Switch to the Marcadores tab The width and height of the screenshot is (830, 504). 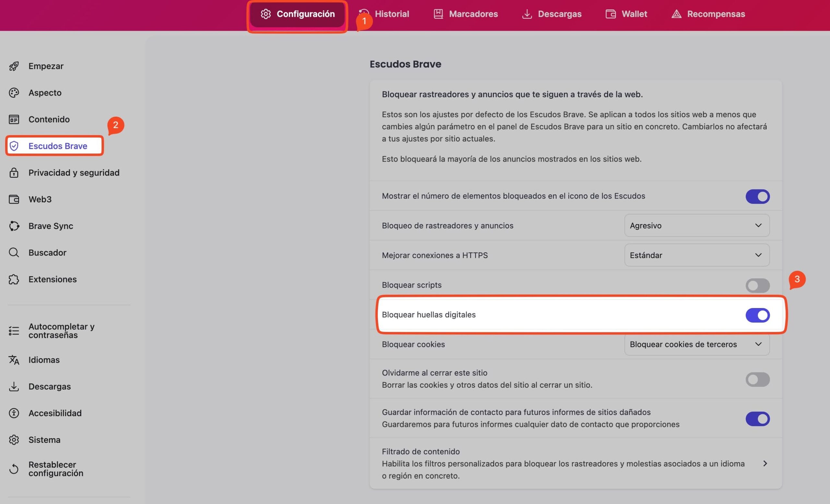coord(465,14)
